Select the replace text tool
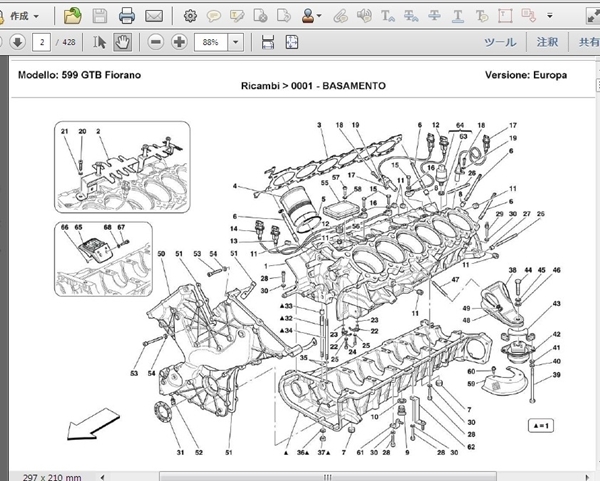 [x=411, y=16]
